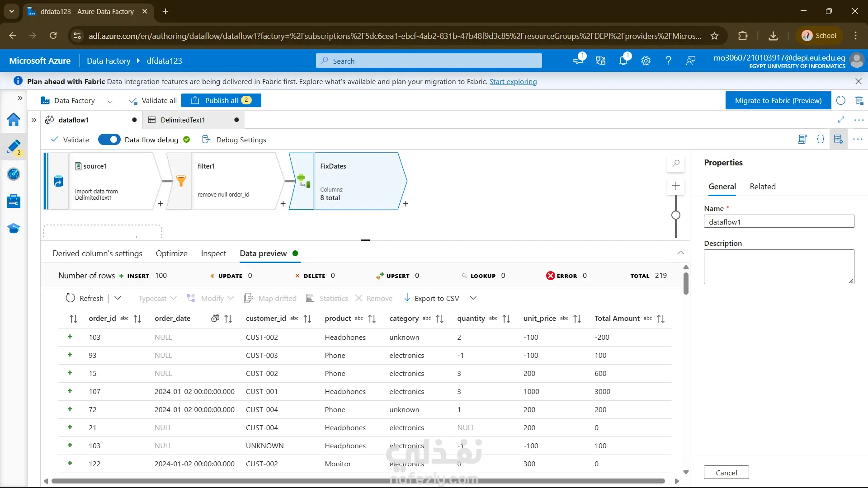Zoom in with canvas plus button
The height and width of the screenshot is (488, 868).
[x=676, y=186]
